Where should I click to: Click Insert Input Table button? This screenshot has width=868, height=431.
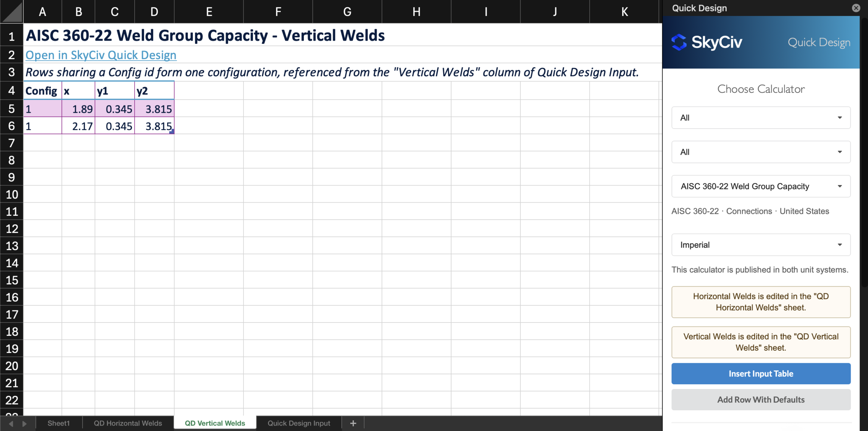point(761,373)
